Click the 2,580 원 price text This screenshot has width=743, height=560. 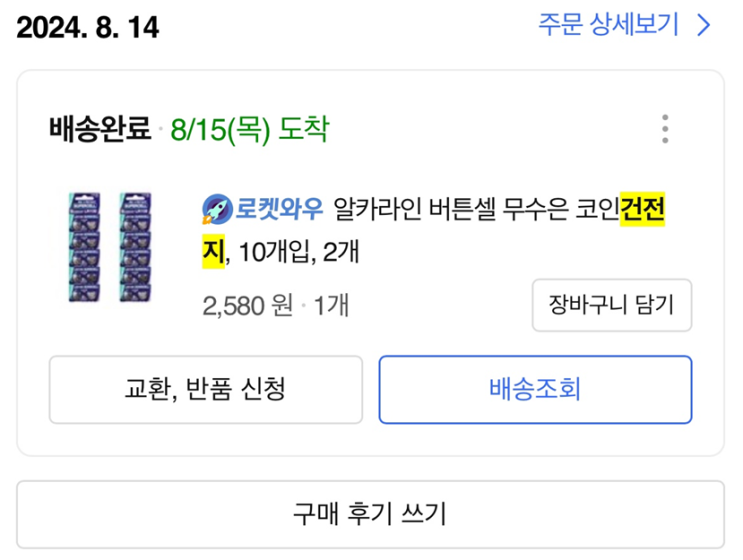pyautogui.click(x=247, y=305)
